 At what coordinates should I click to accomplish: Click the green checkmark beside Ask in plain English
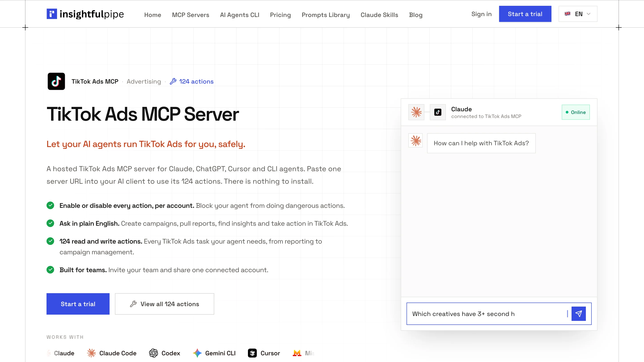tap(50, 223)
